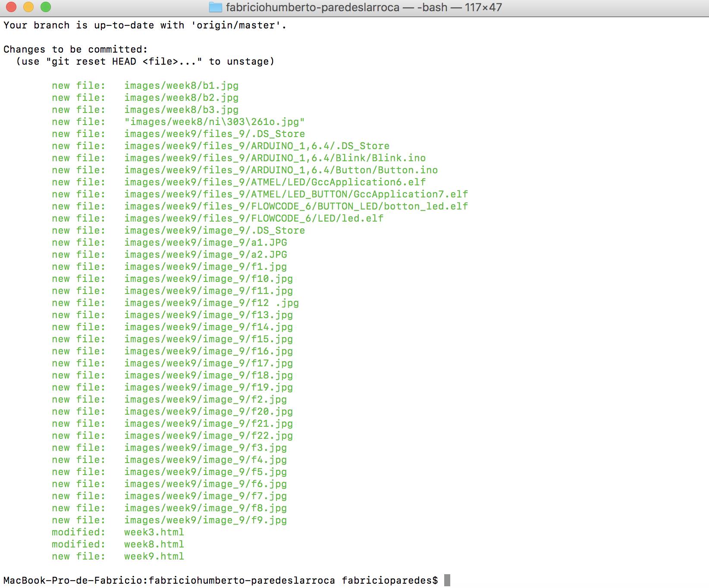Viewport: 709px width, 588px height.
Task: Click the ARDUINO_1,6.4/.DS_Store path
Action: pyautogui.click(x=257, y=146)
